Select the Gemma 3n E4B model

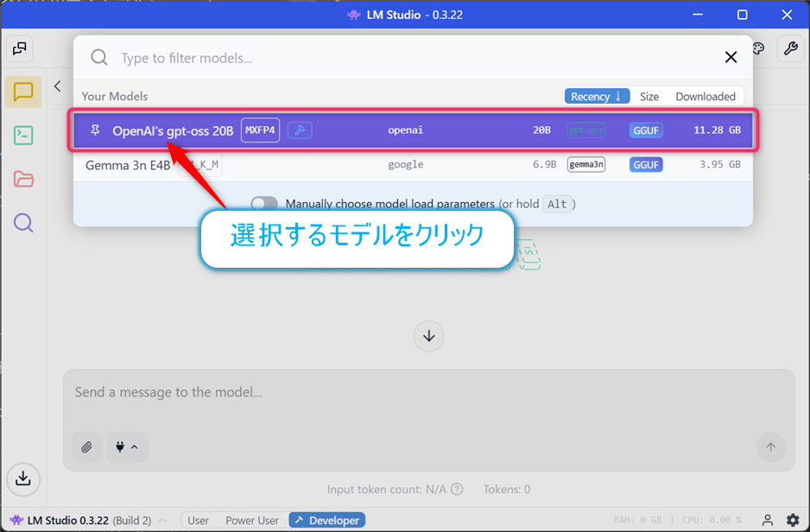pos(413,165)
